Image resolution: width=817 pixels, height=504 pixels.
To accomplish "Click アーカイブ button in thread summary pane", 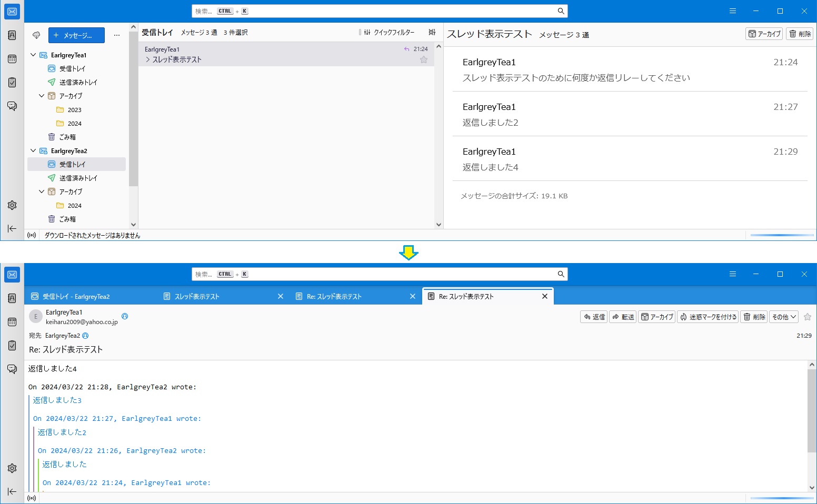I will tap(764, 34).
